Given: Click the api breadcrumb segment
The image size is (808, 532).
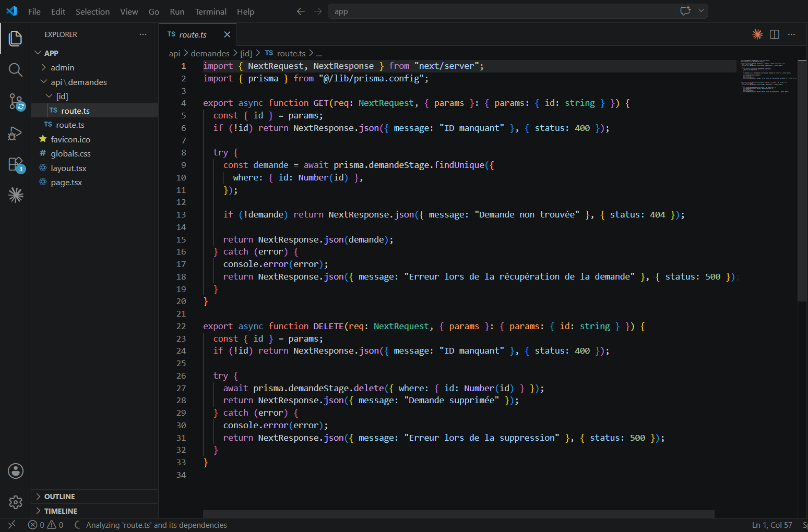Looking at the screenshot, I should pos(174,53).
